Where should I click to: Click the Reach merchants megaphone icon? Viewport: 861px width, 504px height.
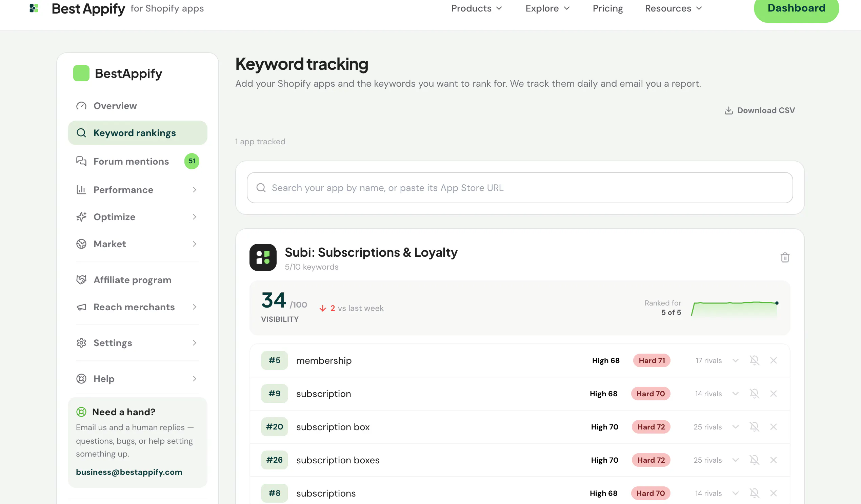pos(81,307)
